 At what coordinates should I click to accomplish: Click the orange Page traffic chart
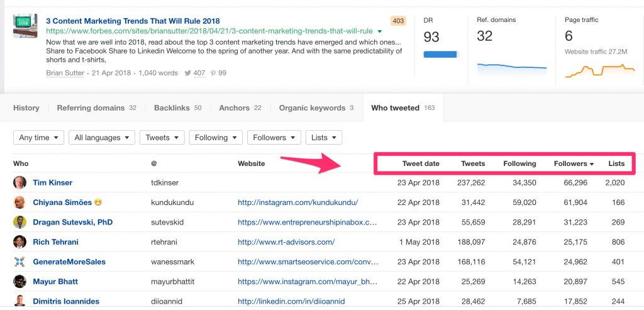pyautogui.click(x=600, y=70)
